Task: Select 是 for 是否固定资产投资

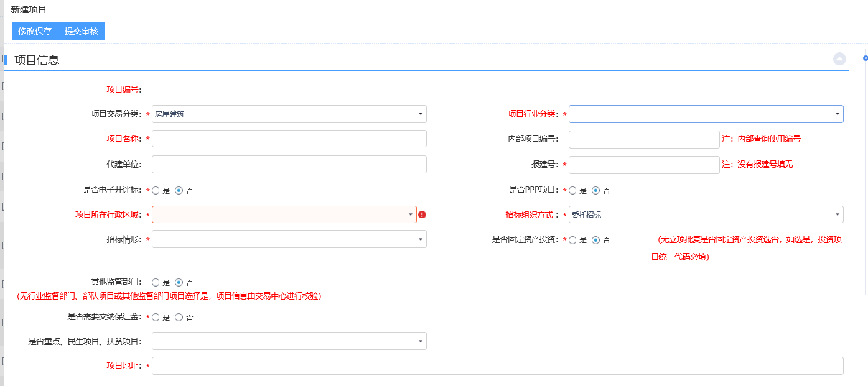Action: [x=573, y=240]
